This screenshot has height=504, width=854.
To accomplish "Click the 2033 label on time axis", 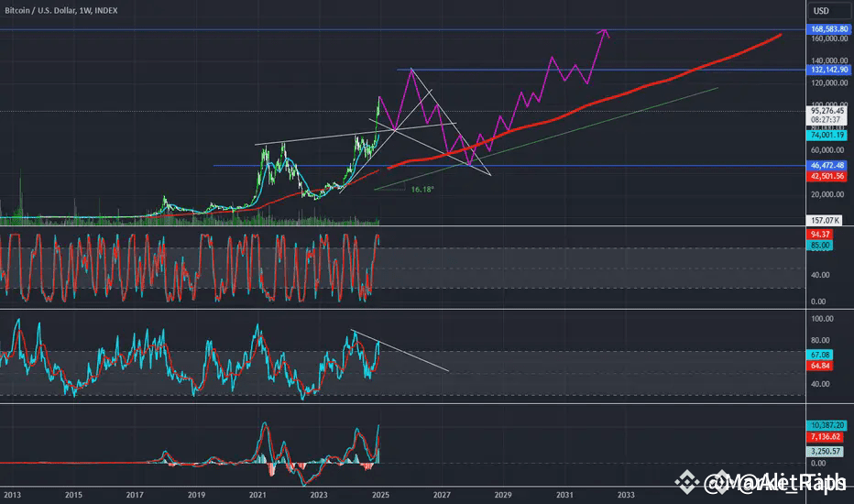I will tap(626, 495).
